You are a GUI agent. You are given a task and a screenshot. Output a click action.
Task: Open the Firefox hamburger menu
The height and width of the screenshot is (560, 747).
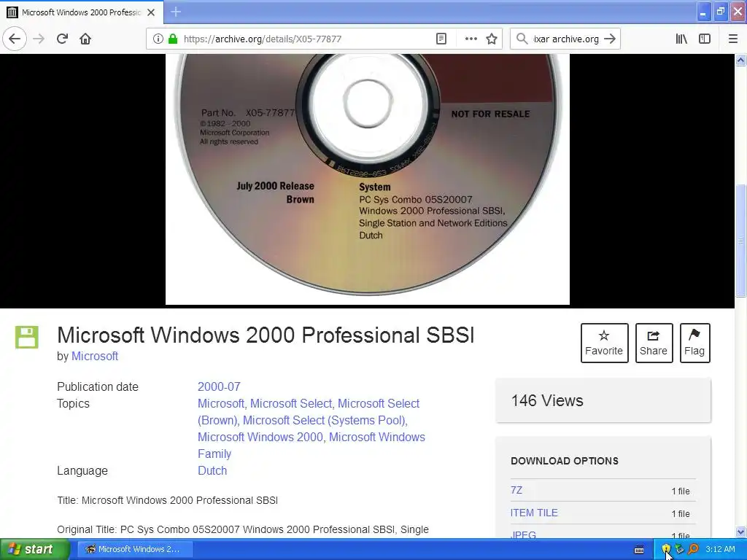tap(732, 39)
